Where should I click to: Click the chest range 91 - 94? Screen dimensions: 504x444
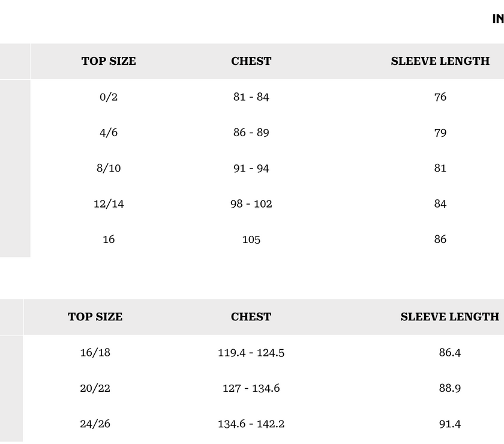point(251,168)
